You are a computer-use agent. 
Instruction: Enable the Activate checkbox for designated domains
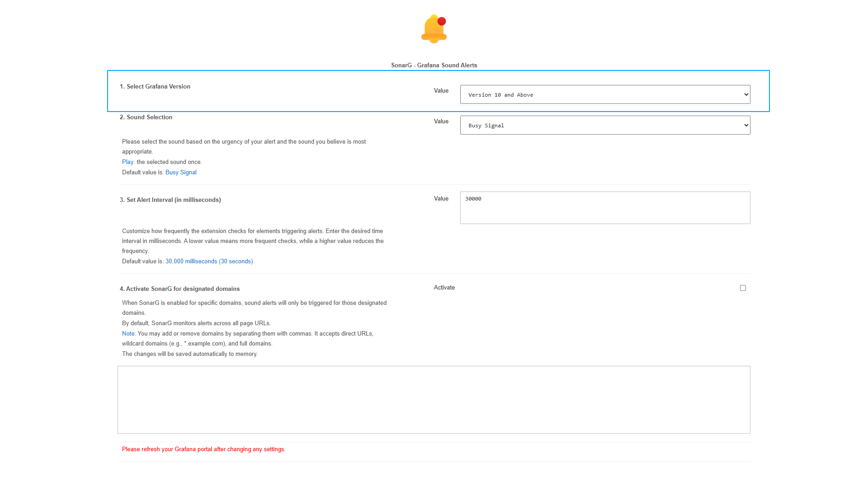743,288
